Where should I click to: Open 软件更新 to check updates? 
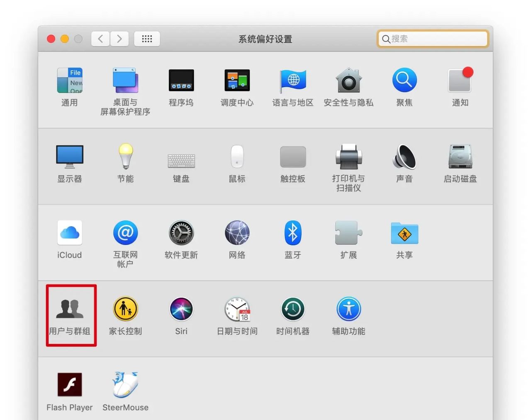(x=181, y=232)
